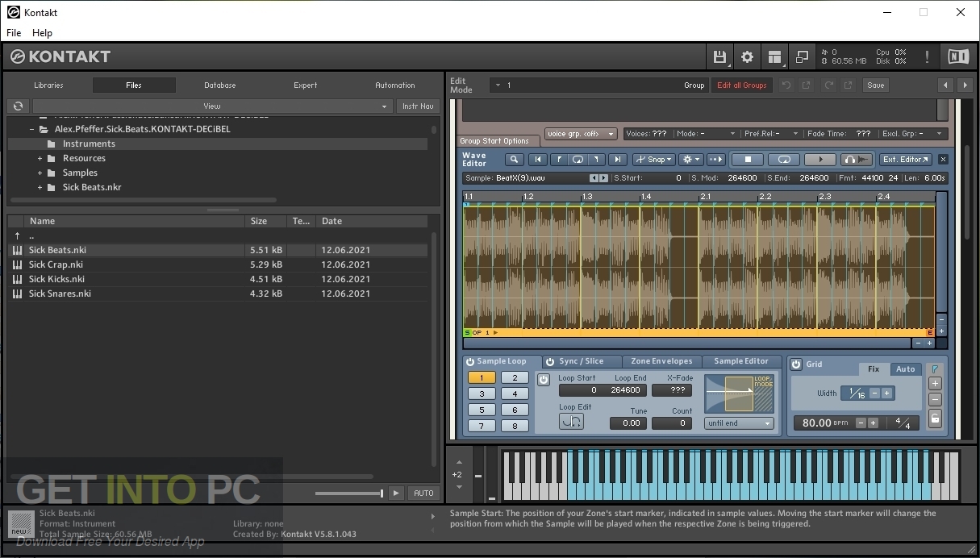980x558 pixels.
Task: Open Kontakt options gear icon
Action: [x=747, y=56]
